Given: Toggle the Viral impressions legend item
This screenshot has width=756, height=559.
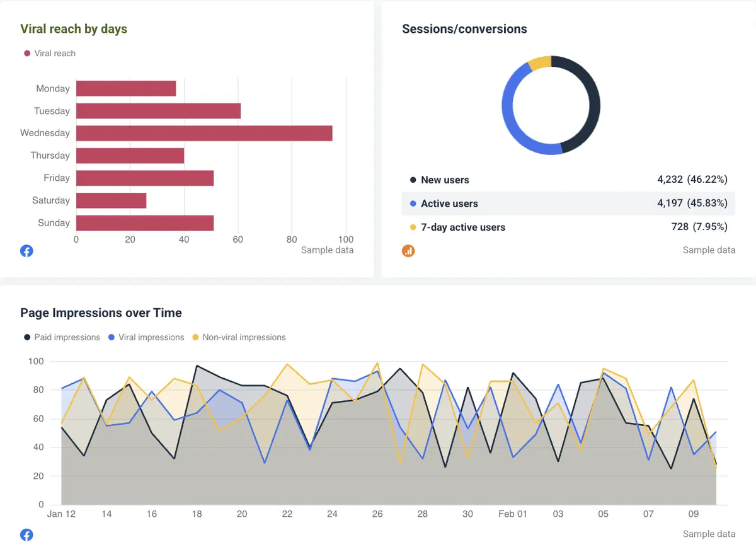Looking at the screenshot, I should click(x=146, y=337).
